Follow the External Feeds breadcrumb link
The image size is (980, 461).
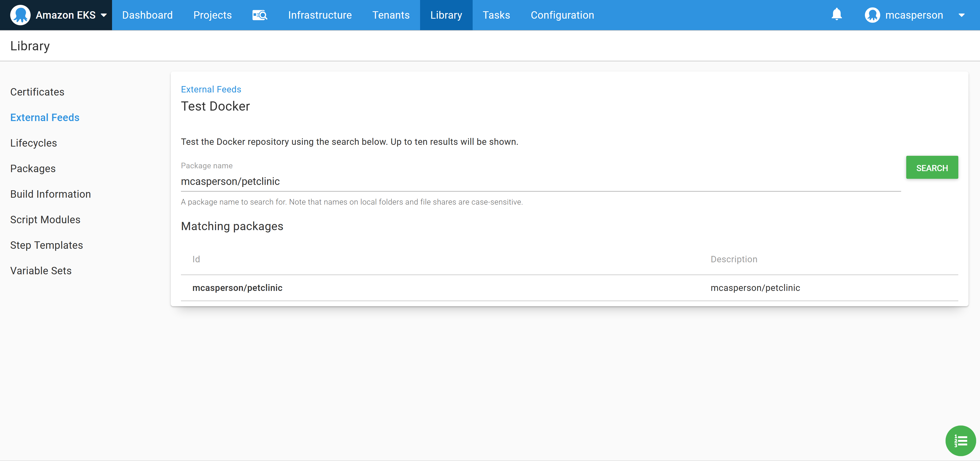point(211,89)
